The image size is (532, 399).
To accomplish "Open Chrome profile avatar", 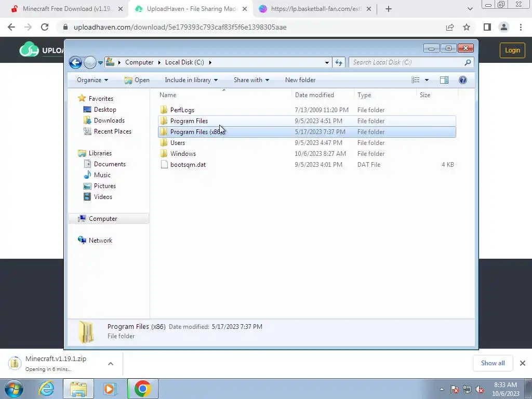I will pyautogui.click(x=504, y=27).
